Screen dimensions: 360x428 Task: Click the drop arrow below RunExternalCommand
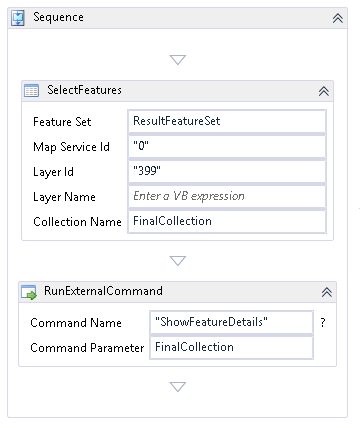[178, 387]
